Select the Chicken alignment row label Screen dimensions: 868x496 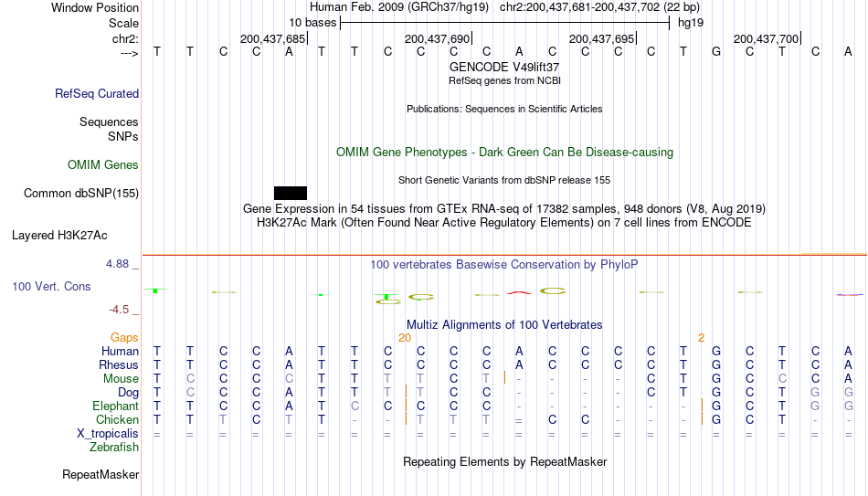(117, 419)
